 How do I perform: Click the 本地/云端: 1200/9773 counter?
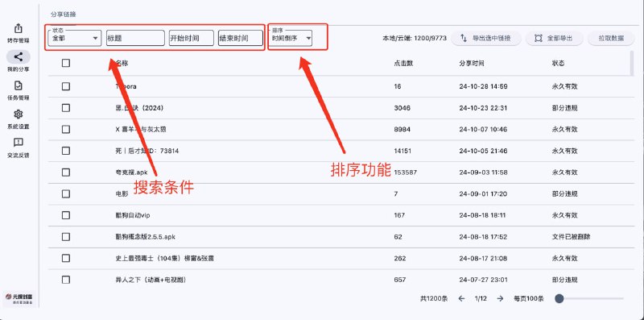point(415,38)
